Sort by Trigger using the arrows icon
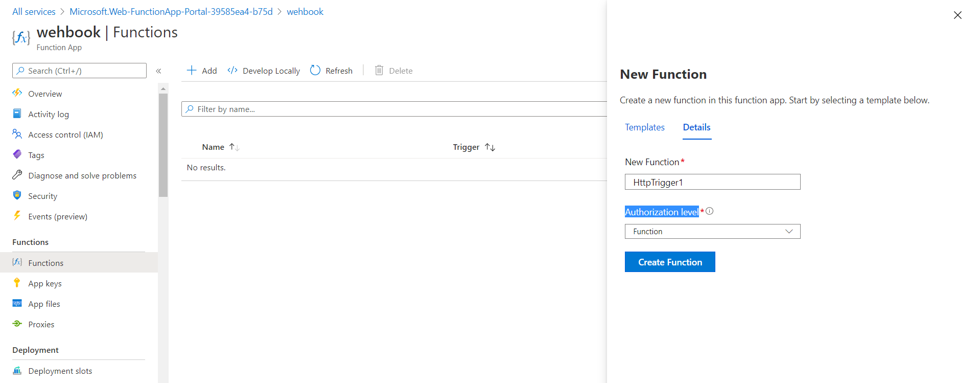The image size is (980, 383). pos(490,147)
